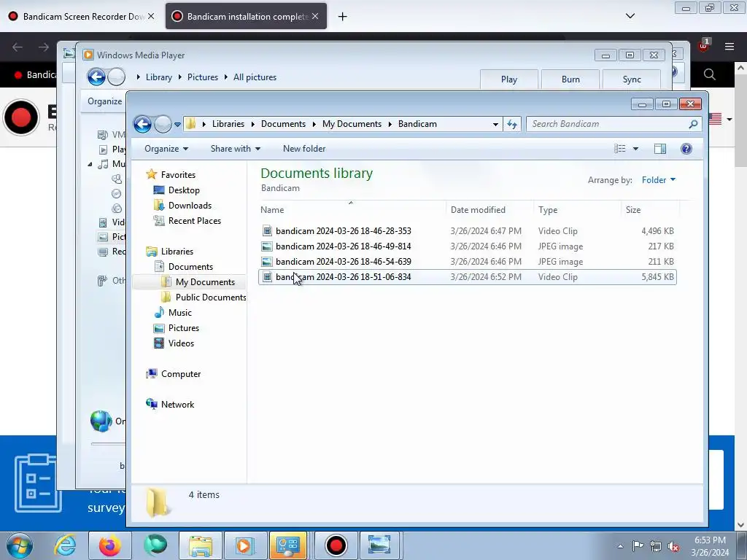Screen dimensions: 747x560
Task: Click Libraries in the address breadcrumb
Action: (x=228, y=124)
